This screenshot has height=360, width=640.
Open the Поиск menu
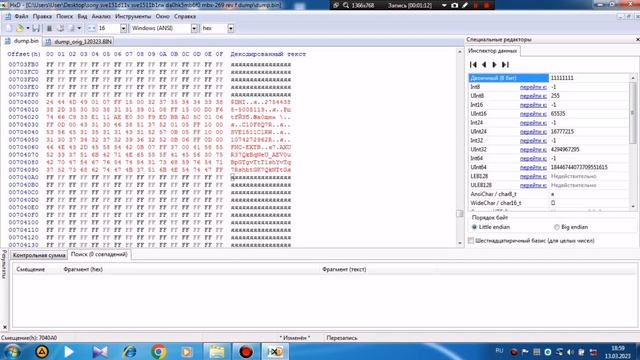(64, 16)
